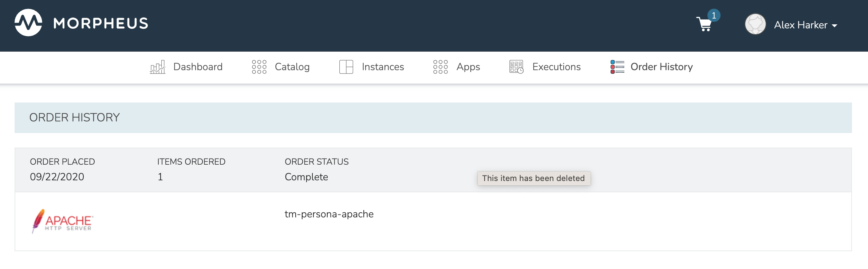
Task: Go to the Dashboard text label
Action: [x=198, y=67]
